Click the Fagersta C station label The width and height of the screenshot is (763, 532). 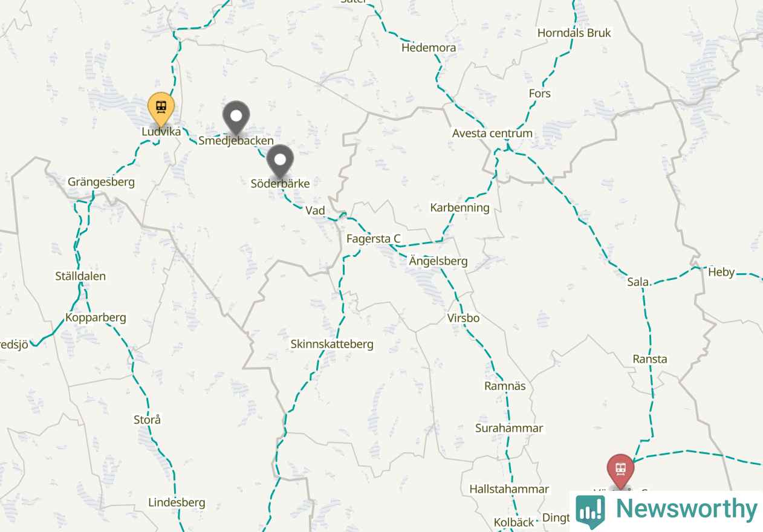coord(373,239)
